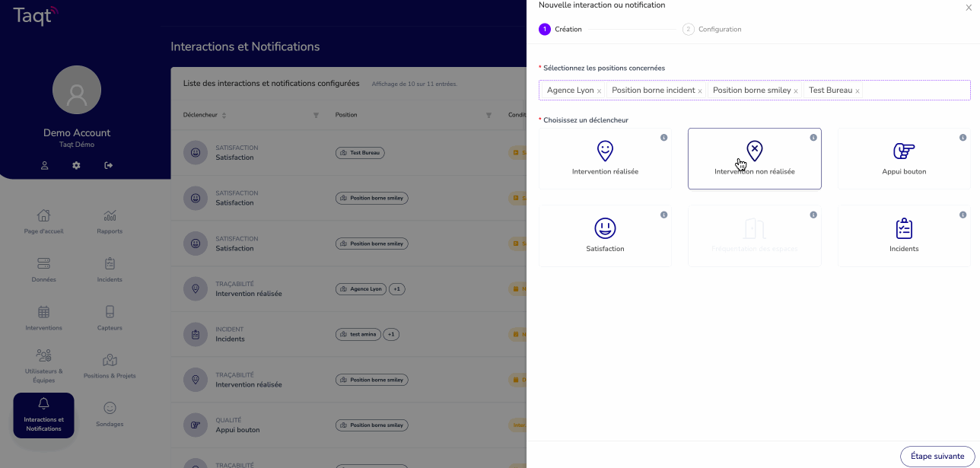Show info for Appui bouton trigger
The image size is (980, 468).
[963, 138]
